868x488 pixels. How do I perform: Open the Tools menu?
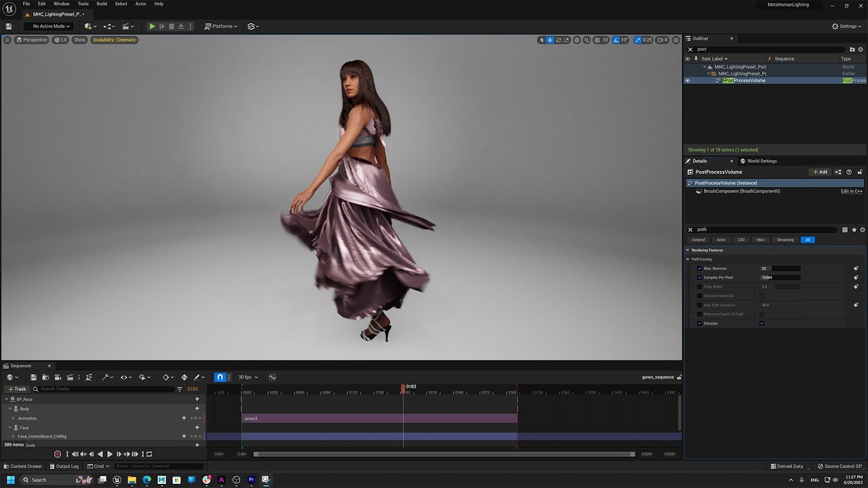(x=83, y=4)
